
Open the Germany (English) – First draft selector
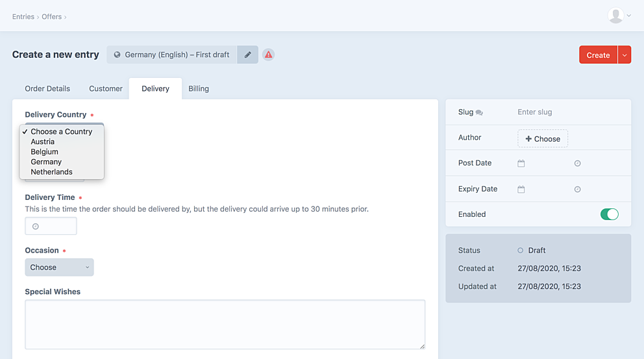[x=171, y=55]
